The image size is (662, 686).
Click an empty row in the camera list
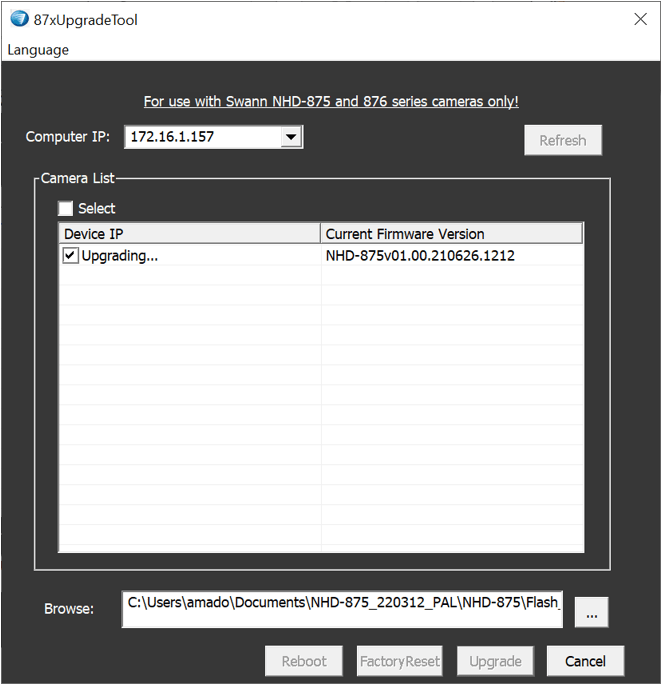(320, 400)
